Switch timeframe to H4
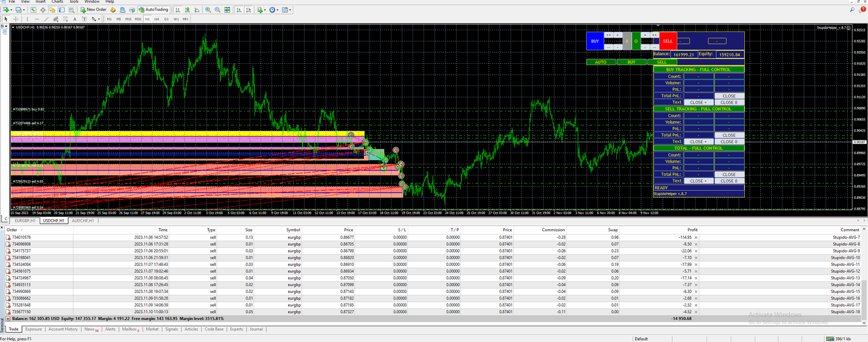This screenshot has width=868, height=342. coord(157,19)
